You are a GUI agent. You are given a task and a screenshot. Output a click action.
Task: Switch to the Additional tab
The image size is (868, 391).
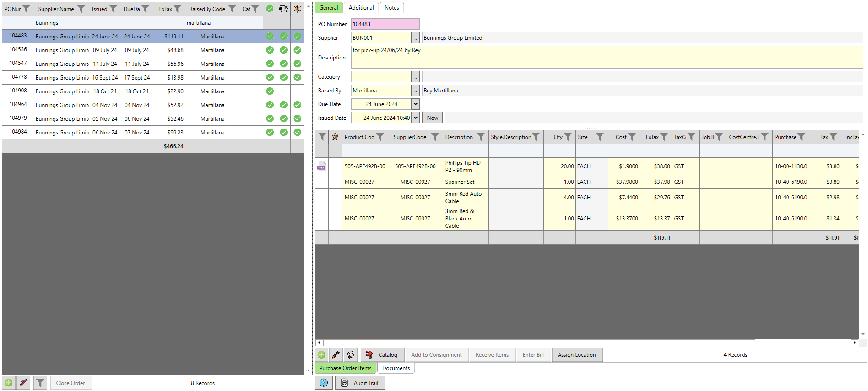pos(361,8)
